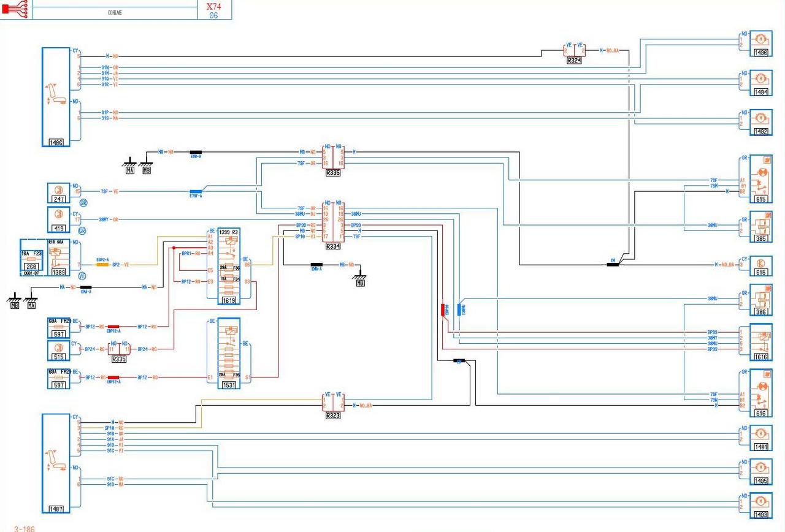
Task: Select the X74 vehicle code in the header
Action: click(213, 6)
